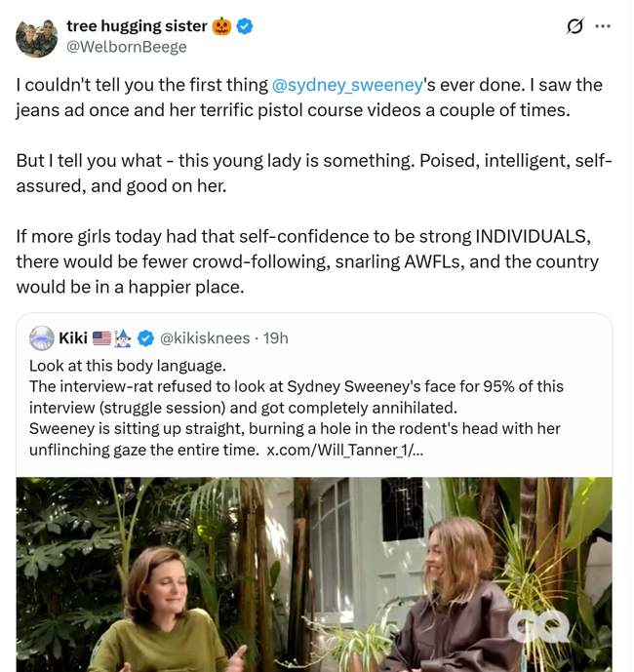Click the @WelbornBeege handle
Image resolution: width=634 pixels, height=672 pixels.
pyautogui.click(x=126, y=46)
